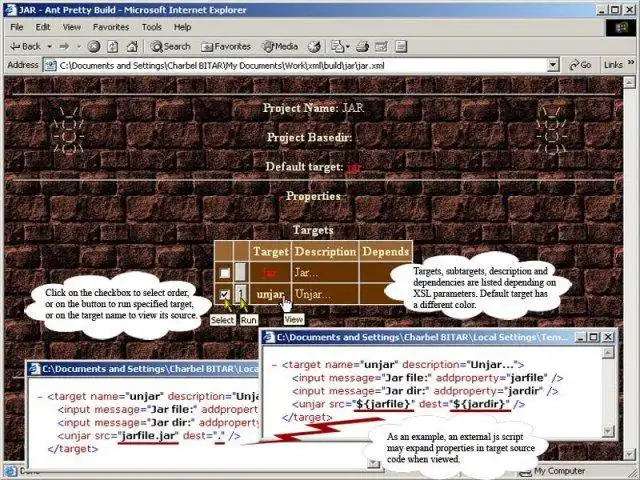The width and height of the screenshot is (640, 480).
Task: Click IE icon in right popup title bar
Action: pos(269,338)
